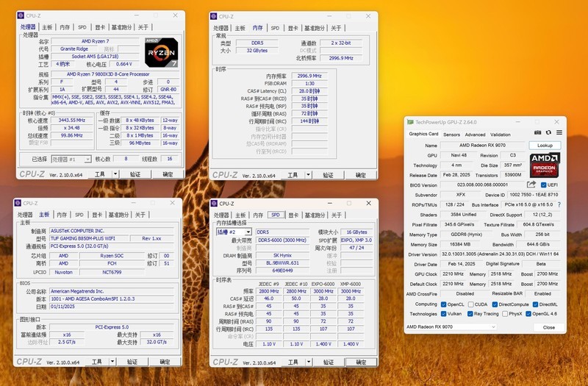588x386 pixels.
Task: Expand 工具 arrow in CPU-Z memory window
Action: [x=308, y=175]
